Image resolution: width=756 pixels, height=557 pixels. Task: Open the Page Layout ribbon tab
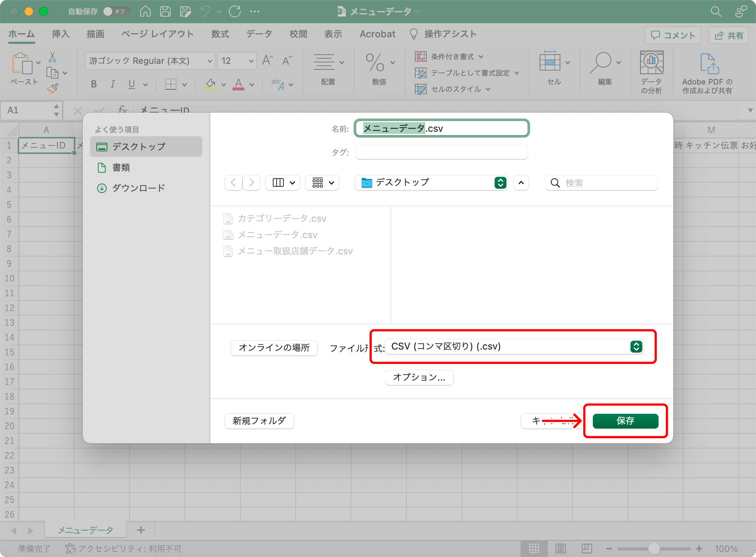click(158, 34)
